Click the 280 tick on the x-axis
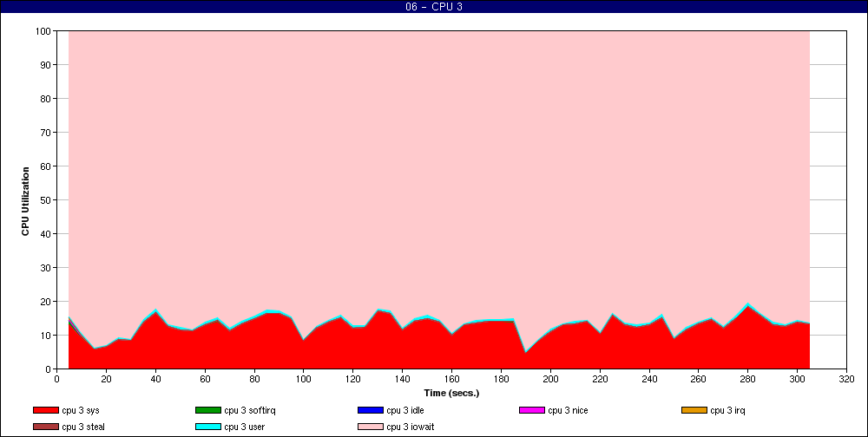 (748, 379)
